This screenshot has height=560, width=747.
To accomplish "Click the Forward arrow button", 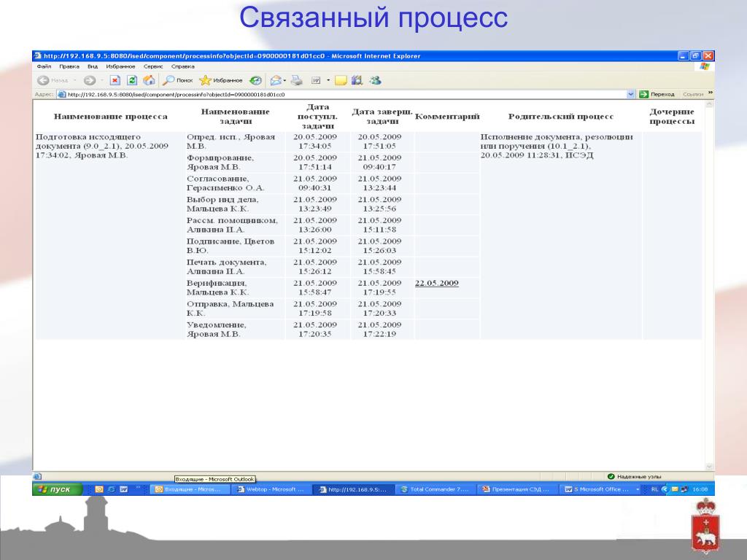I will [x=89, y=80].
